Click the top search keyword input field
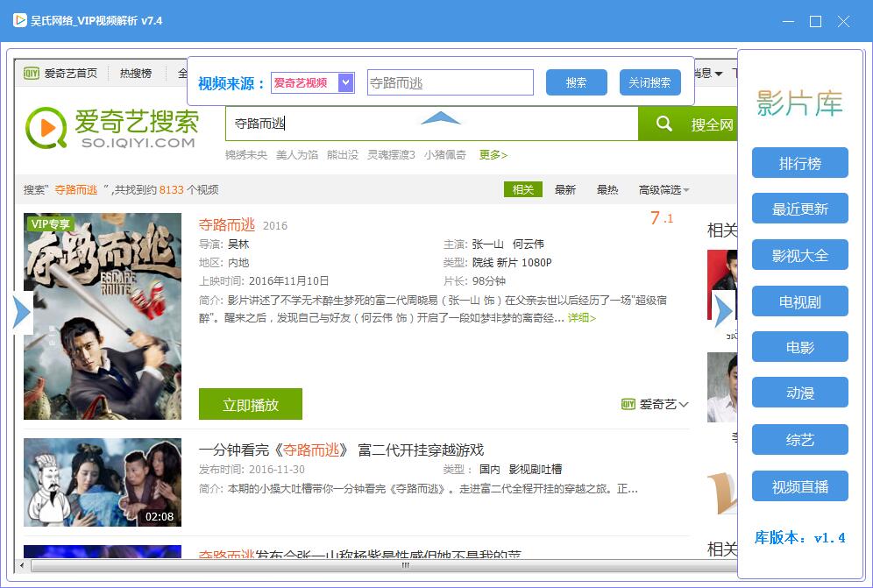 click(x=450, y=83)
